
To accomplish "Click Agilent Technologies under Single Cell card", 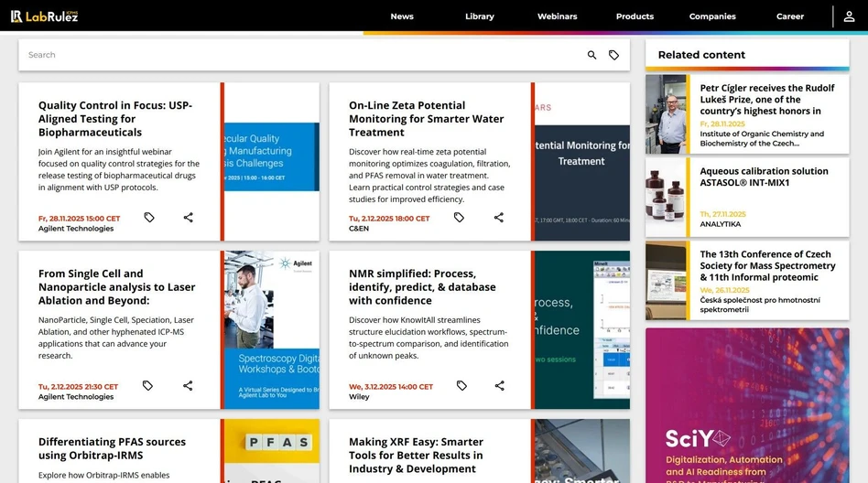I will pos(76,397).
